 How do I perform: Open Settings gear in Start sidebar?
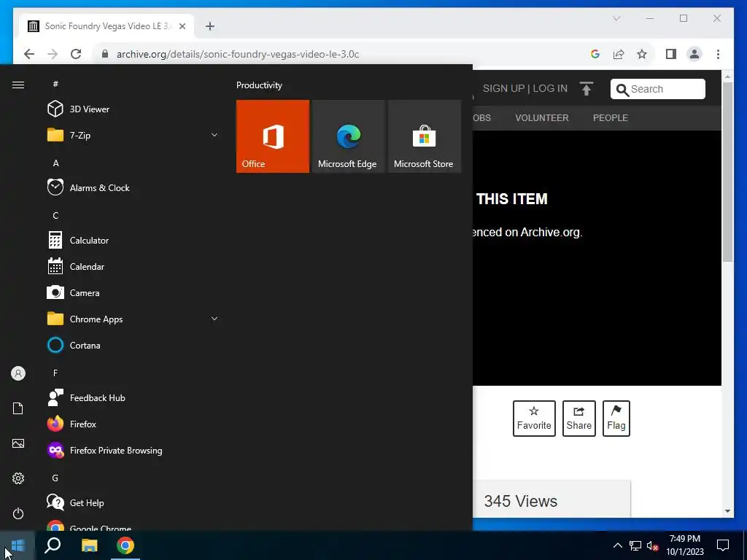click(x=18, y=478)
